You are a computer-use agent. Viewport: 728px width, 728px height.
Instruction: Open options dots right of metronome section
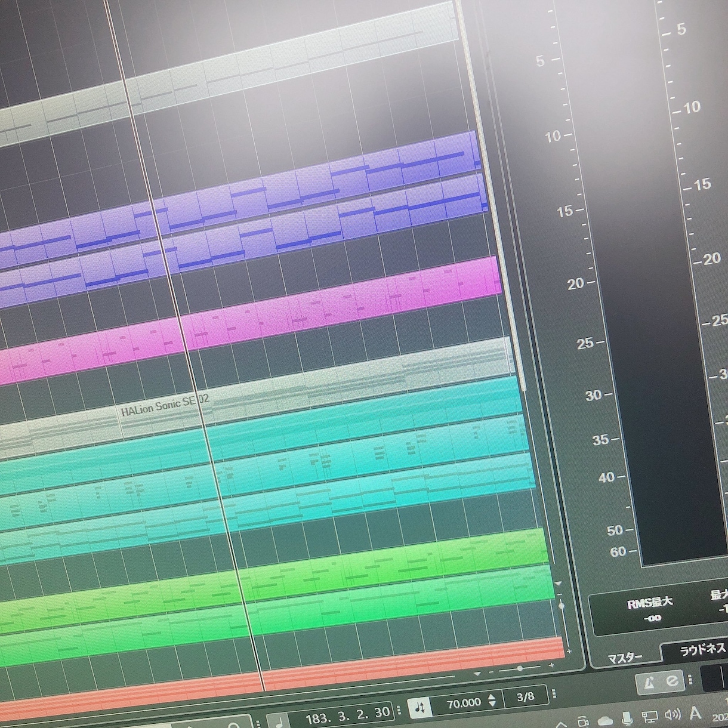691,679
